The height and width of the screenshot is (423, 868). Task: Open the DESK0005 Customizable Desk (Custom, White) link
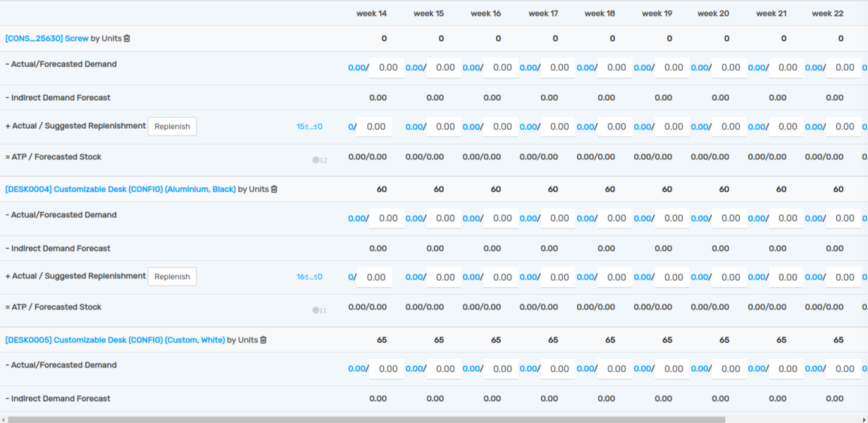[x=115, y=340]
